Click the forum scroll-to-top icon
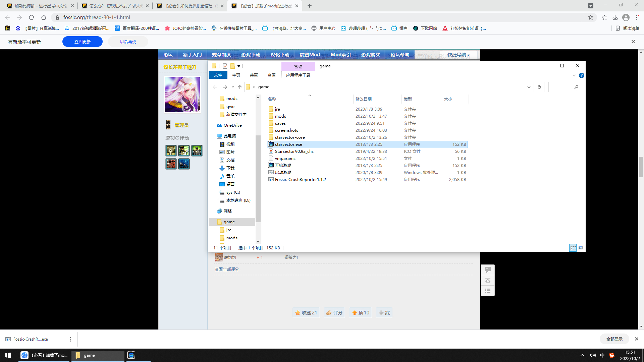This screenshot has height=362, width=644. [488, 280]
